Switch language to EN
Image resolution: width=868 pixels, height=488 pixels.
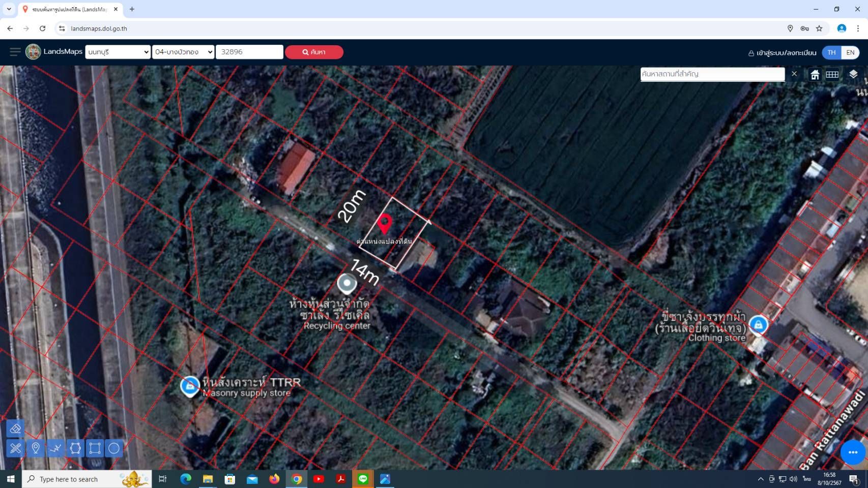[x=850, y=52]
